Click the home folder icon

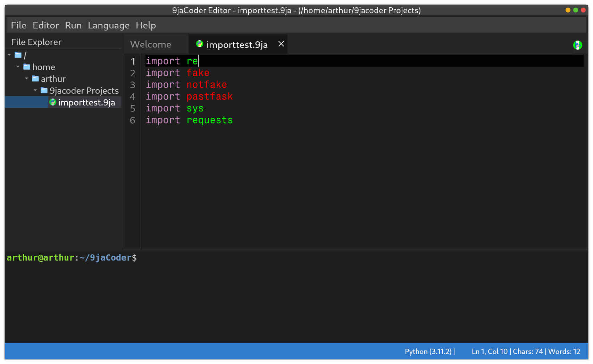pos(26,67)
